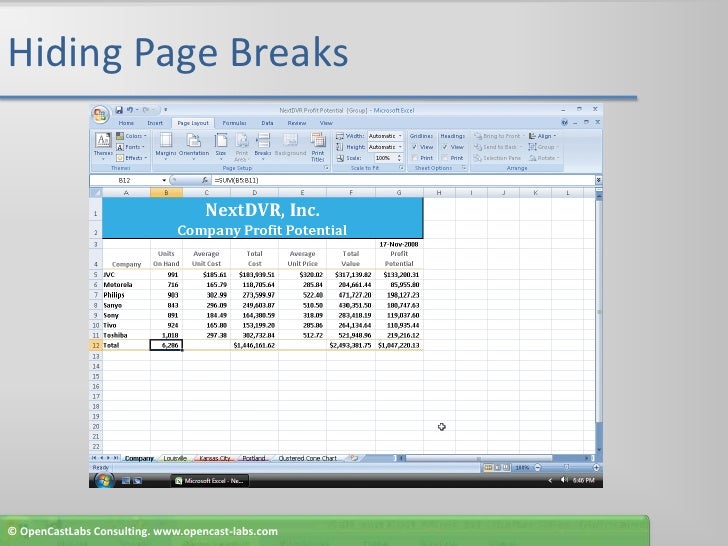Select column B header

166,193
